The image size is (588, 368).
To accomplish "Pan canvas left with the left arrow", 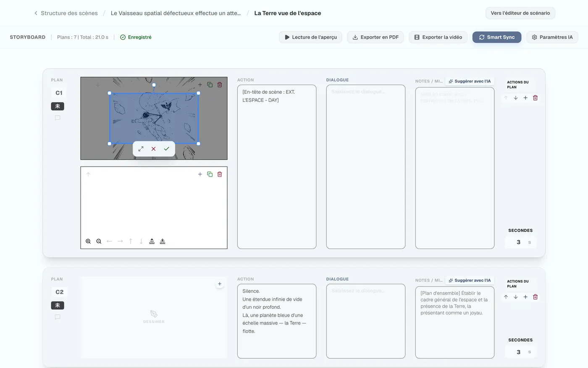I will (x=109, y=241).
